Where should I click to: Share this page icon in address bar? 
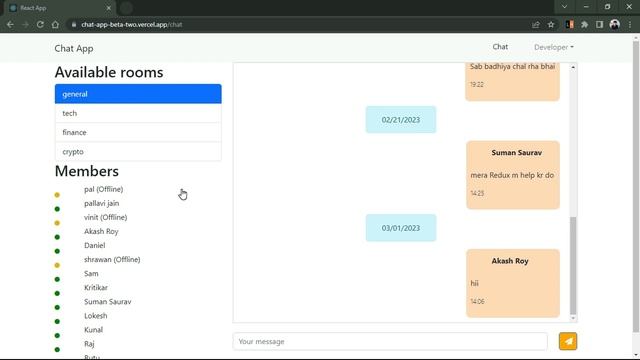(x=536, y=24)
